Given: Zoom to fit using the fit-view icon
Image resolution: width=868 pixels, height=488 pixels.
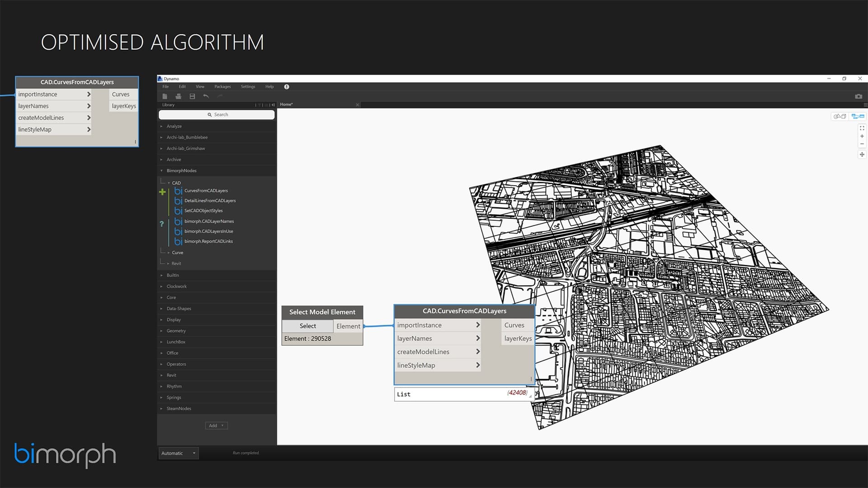Looking at the screenshot, I should [x=862, y=128].
